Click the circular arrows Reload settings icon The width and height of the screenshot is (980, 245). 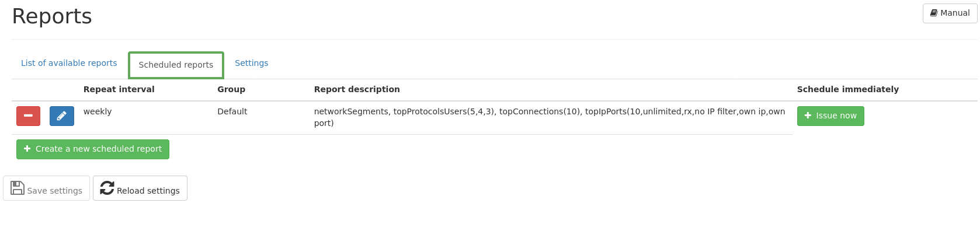[x=107, y=188]
